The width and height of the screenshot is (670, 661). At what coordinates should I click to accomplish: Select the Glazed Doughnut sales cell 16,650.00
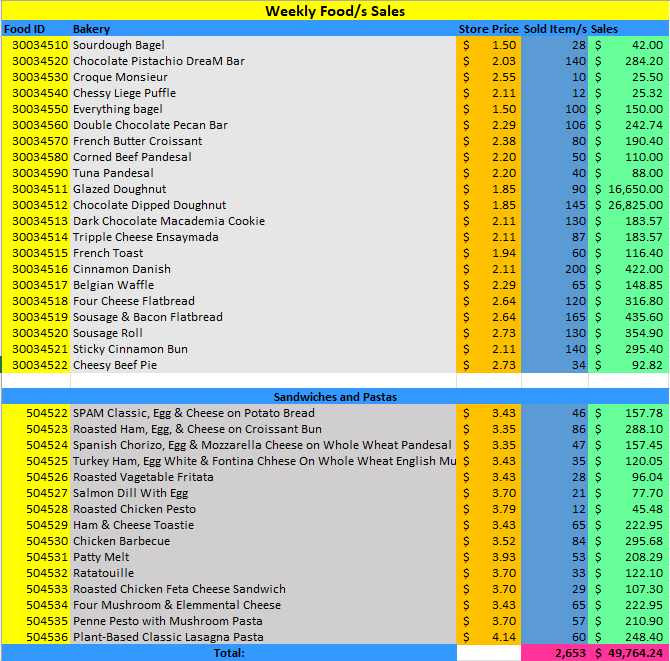(628, 189)
